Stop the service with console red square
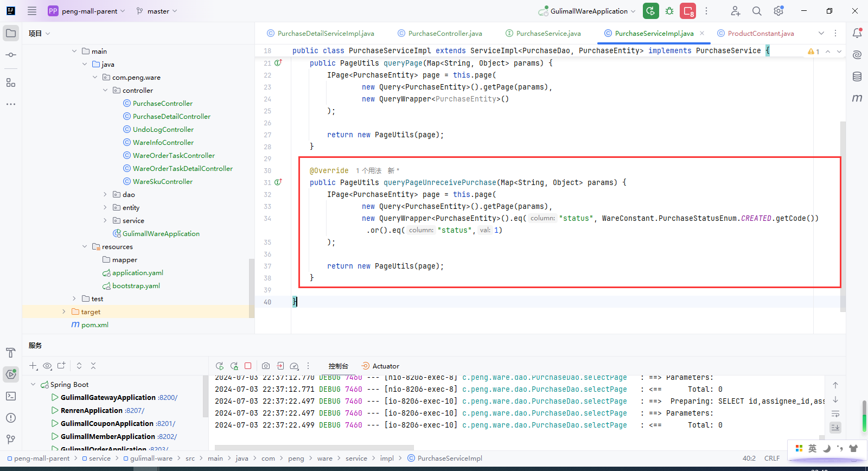Image resolution: width=868 pixels, height=471 pixels. click(x=248, y=366)
